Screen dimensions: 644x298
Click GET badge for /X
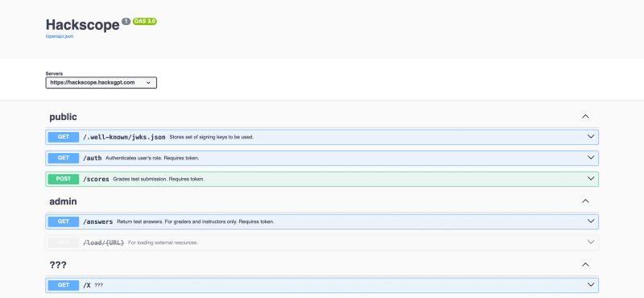[64, 285]
